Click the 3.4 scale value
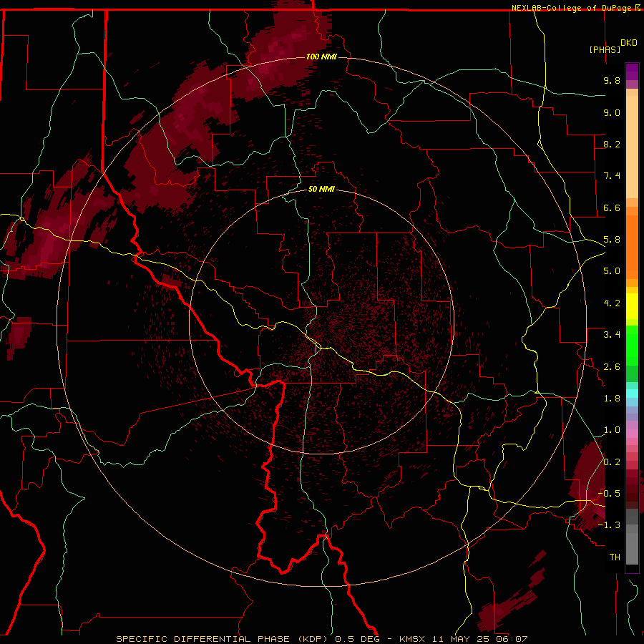This screenshot has height=644, width=644. [612, 335]
